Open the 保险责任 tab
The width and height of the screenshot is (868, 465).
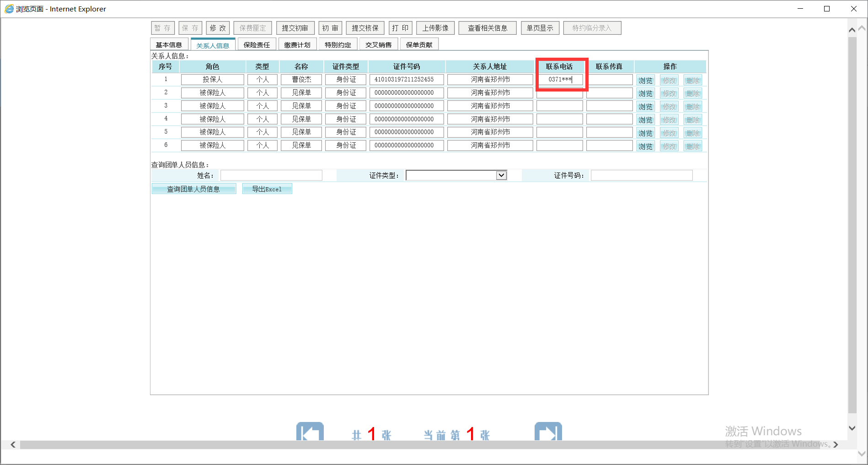pyautogui.click(x=257, y=45)
